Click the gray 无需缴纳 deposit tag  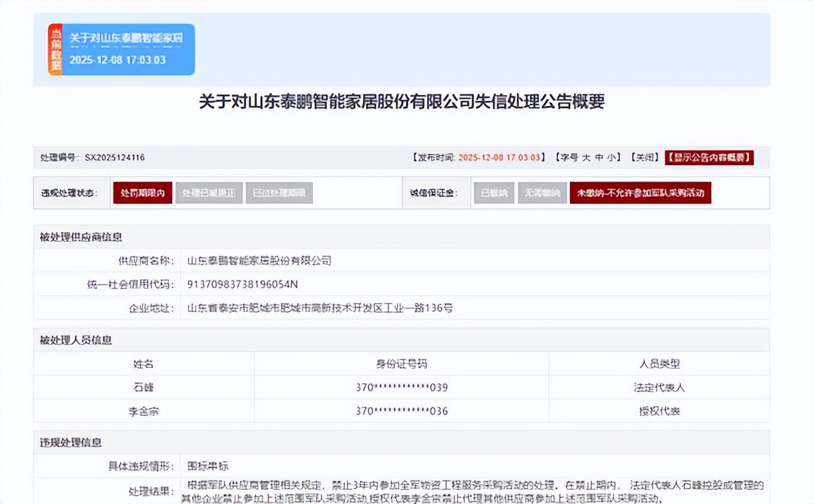(x=542, y=193)
